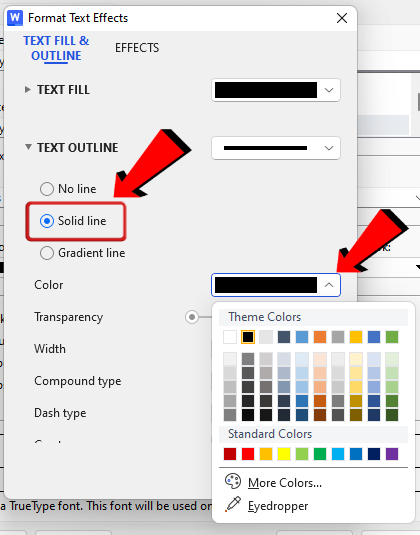Image resolution: width=420 pixels, height=535 pixels.
Task: Collapse the outline Color dropdown chevron
Action: (x=329, y=285)
